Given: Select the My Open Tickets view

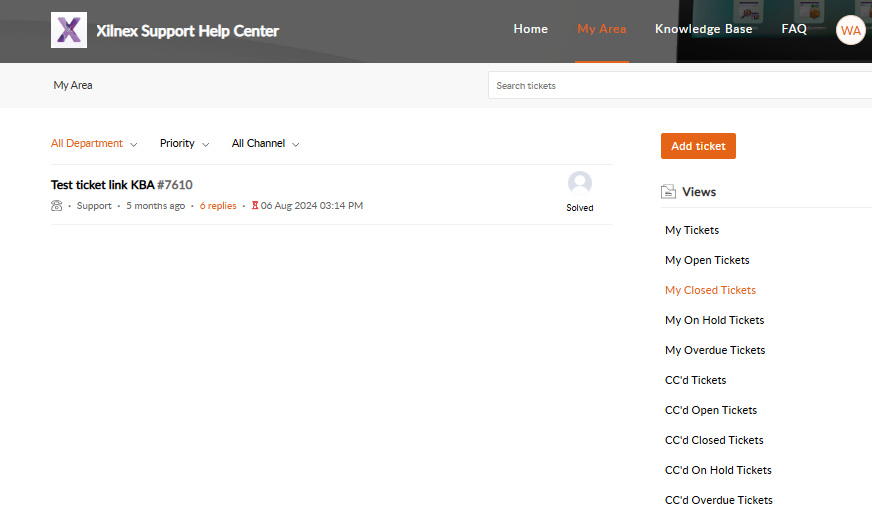Looking at the screenshot, I should (x=707, y=260).
